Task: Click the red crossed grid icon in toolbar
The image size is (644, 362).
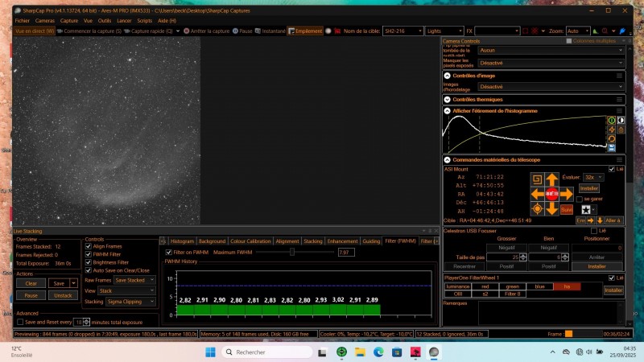Action: point(535,31)
